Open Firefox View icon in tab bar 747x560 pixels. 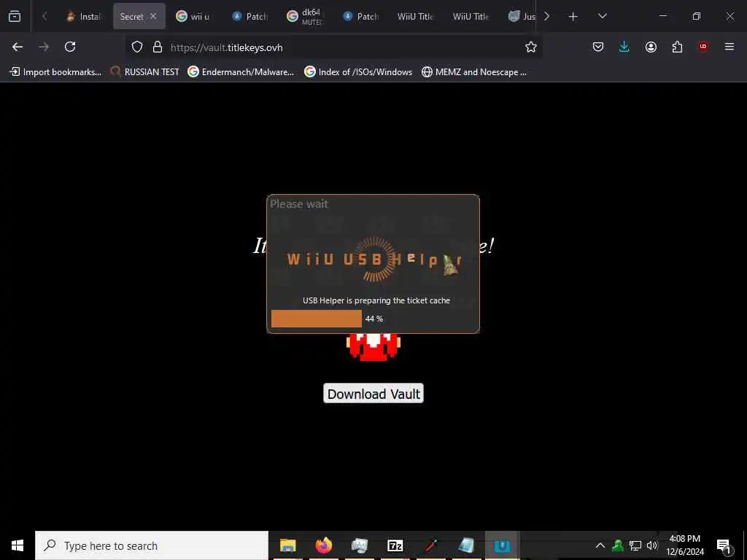(15, 16)
